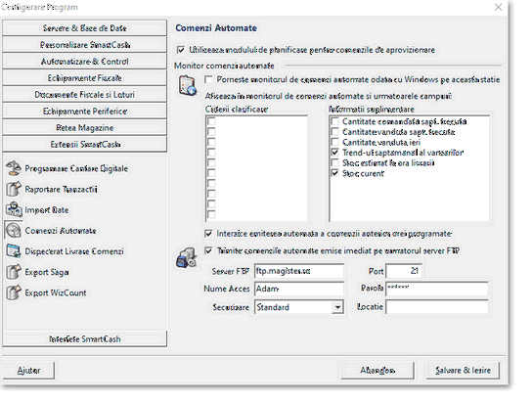This screenshot has height=403, width=532.
Task: Select Programare Cantare Digitale label
Action: click(76, 168)
